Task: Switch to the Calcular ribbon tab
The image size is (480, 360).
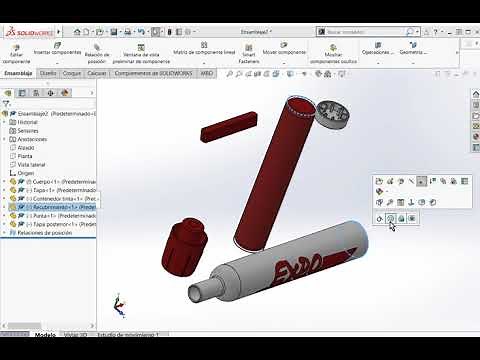Action: tap(97, 73)
